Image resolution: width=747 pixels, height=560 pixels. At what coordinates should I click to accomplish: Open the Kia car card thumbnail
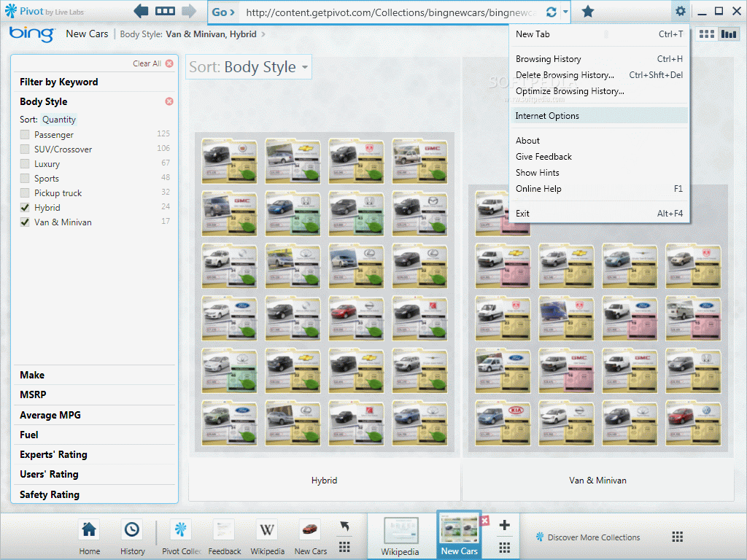[x=503, y=423]
